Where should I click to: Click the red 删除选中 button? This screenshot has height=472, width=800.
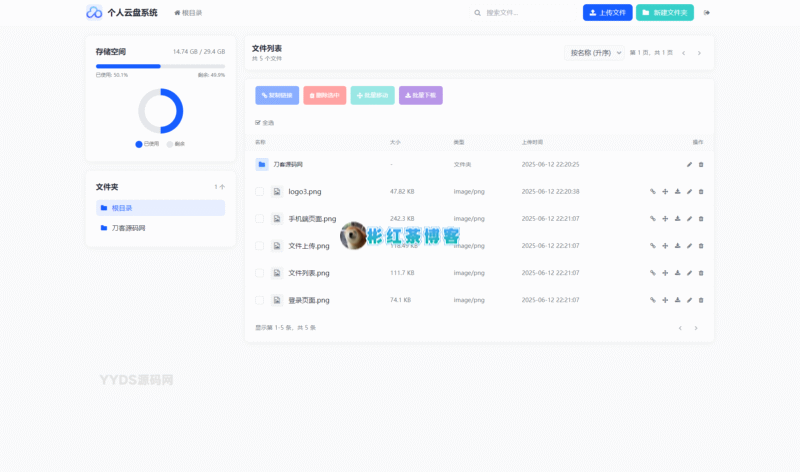324,95
